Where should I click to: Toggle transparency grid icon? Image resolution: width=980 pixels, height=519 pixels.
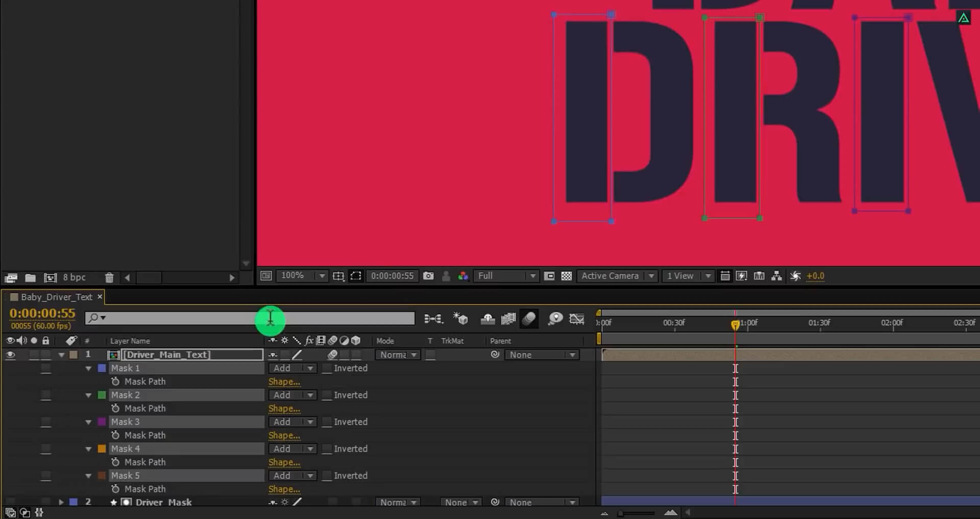click(x=567, y=276)
